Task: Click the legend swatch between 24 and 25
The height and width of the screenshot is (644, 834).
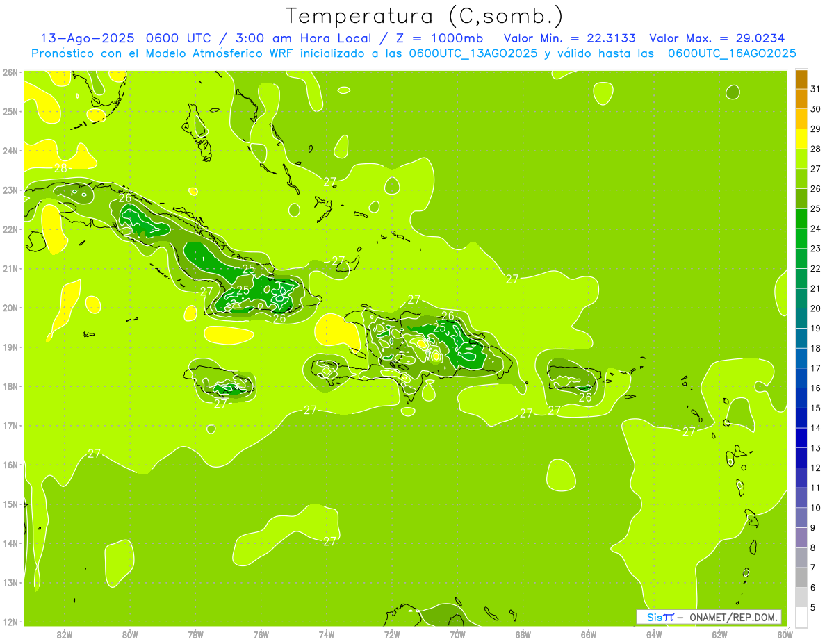Action: (801, 218)
